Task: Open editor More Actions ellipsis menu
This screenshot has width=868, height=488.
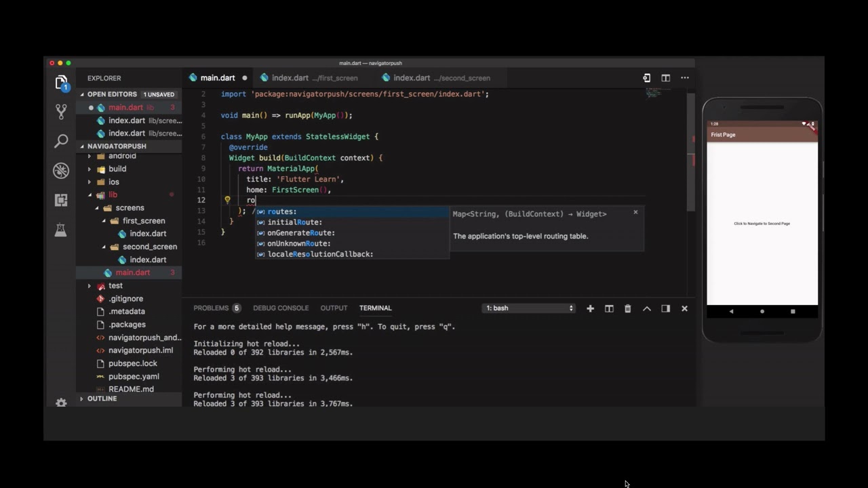Action: click(685, 78)
